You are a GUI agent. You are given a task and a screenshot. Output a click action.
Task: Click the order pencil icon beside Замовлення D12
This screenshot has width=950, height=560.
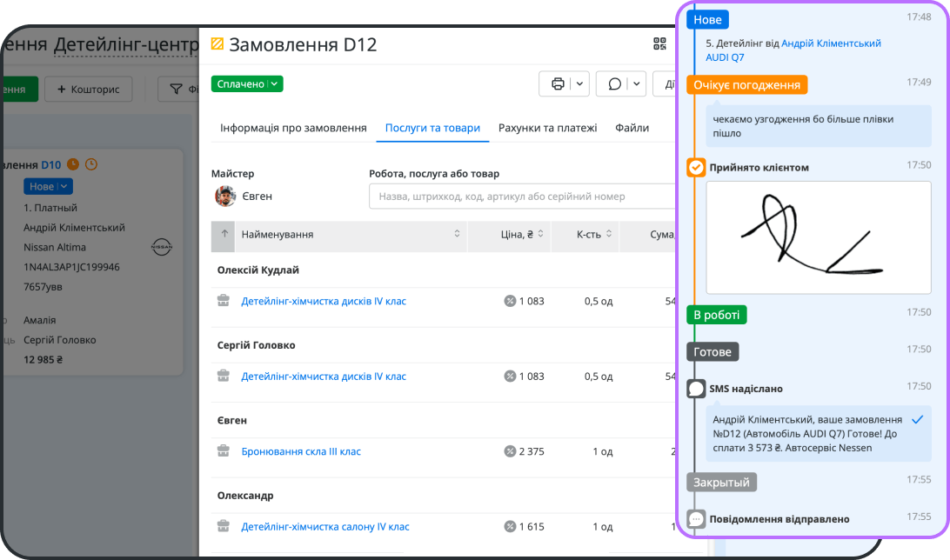[x=217, y=43]
